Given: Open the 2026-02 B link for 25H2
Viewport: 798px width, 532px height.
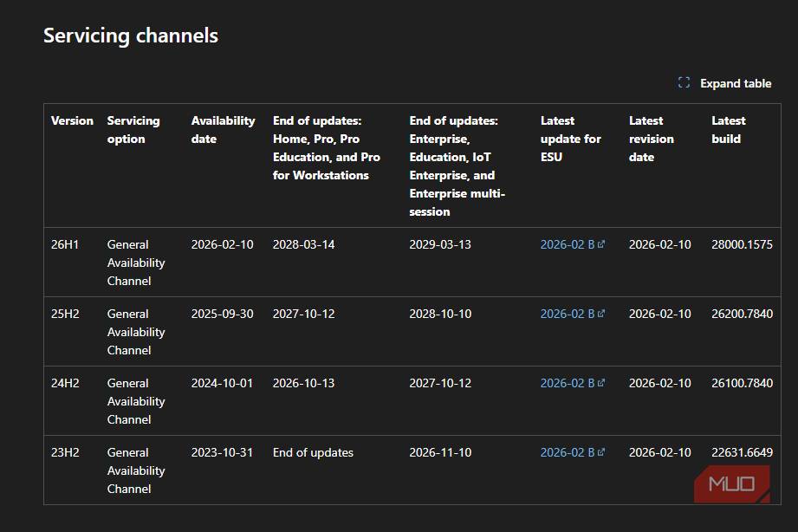Looking at the screenshot, I should pos(567,314).
